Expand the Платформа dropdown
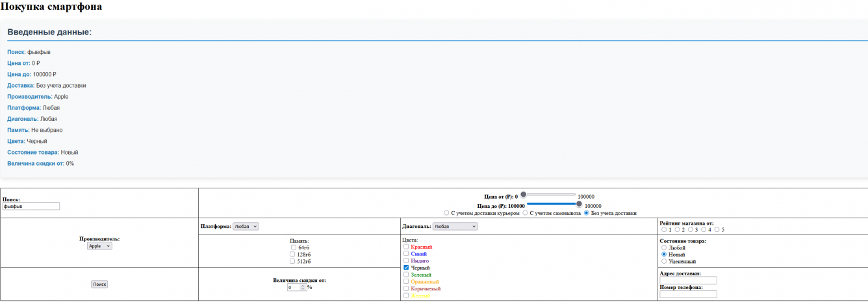The width and height of the screenshot is (868, 304). 246,226
